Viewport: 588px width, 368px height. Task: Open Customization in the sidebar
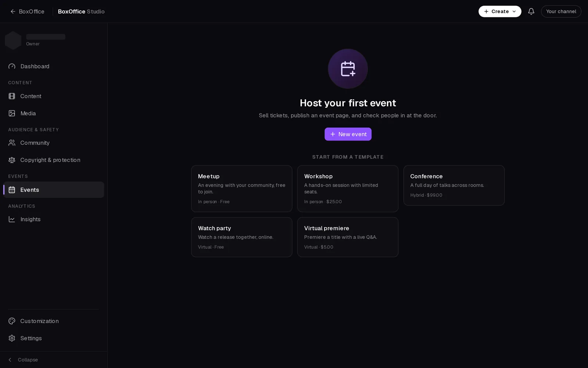tap(54, 321)
